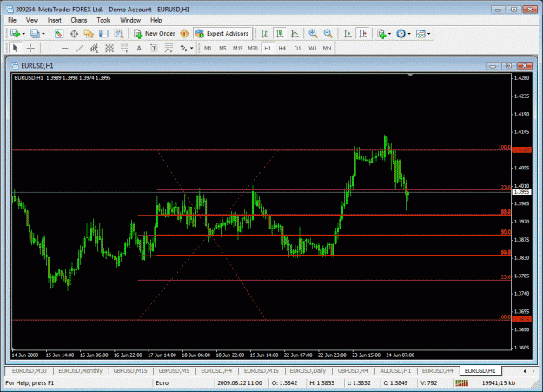
Task: Switch to the GBPUSD,M15 chart tab
Action: pos(130,371)
